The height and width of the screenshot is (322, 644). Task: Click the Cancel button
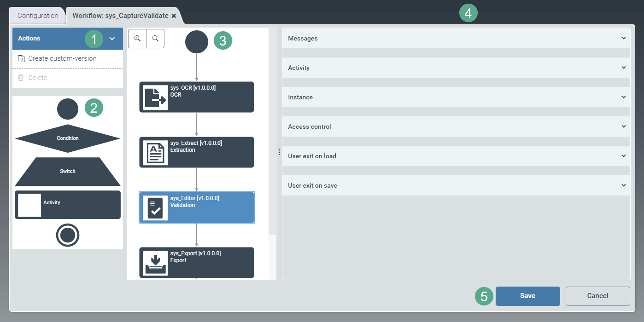click(597, 296)
